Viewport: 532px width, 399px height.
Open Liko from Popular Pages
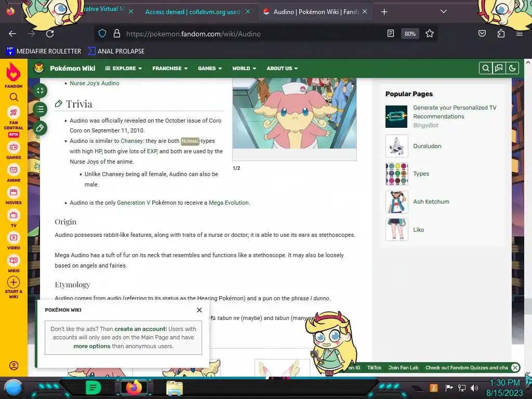click(419, 230)
